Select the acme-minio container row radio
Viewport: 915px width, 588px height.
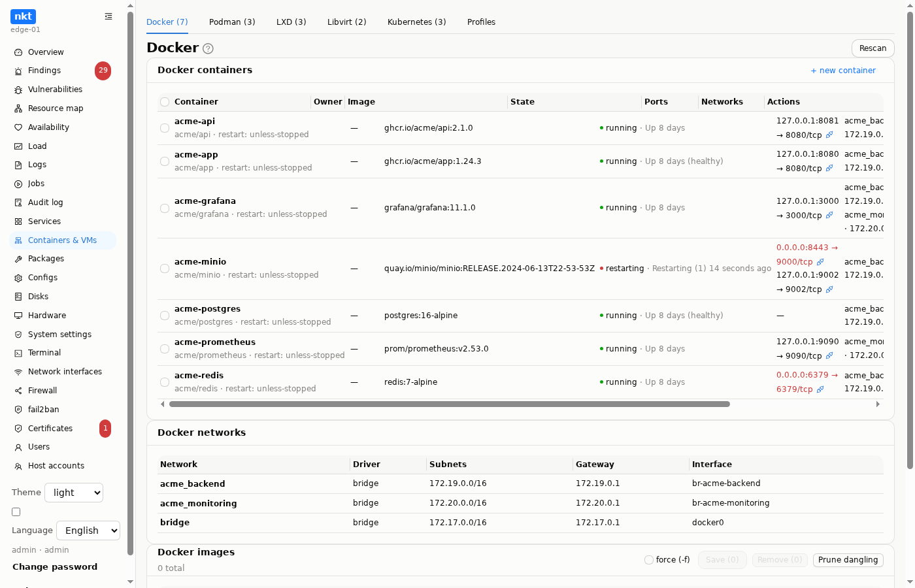click(x=165, y=269)
